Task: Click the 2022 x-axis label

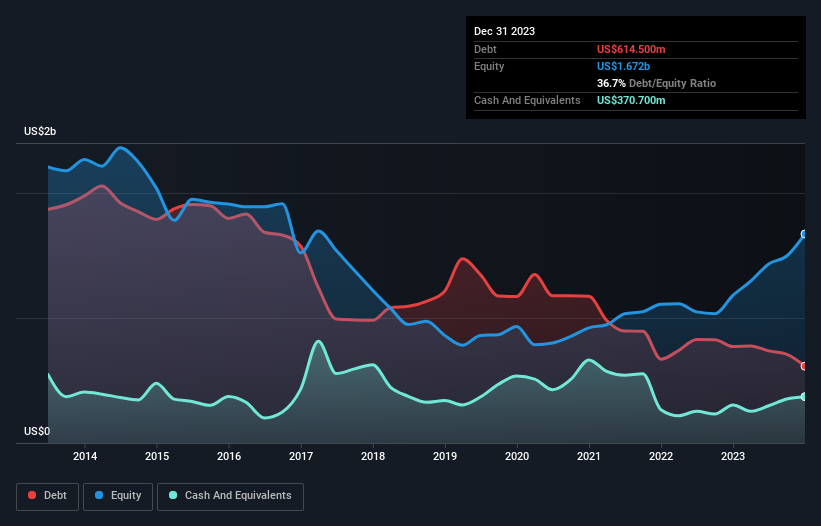Action: 661,456
